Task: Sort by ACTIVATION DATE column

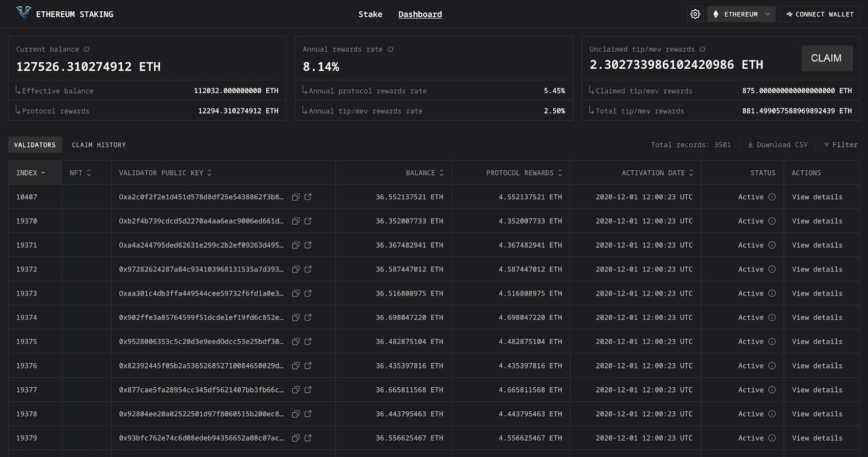Action: (x=691, y=173)
